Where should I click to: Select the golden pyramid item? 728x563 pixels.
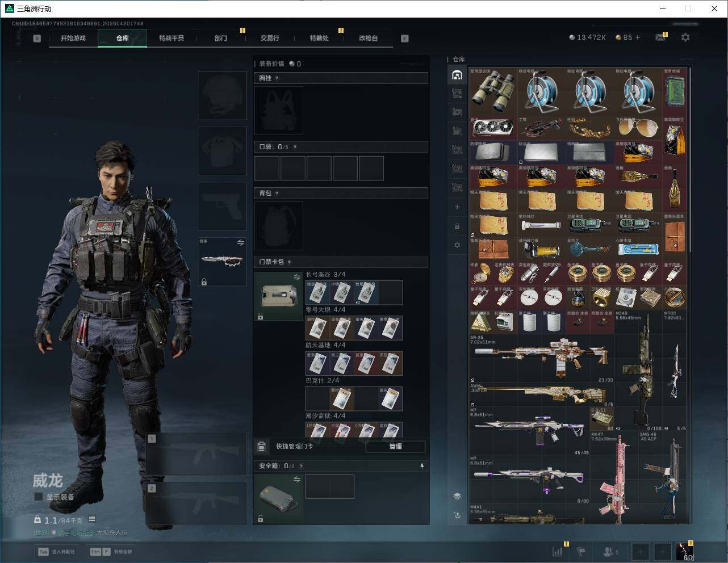point(481,322)
